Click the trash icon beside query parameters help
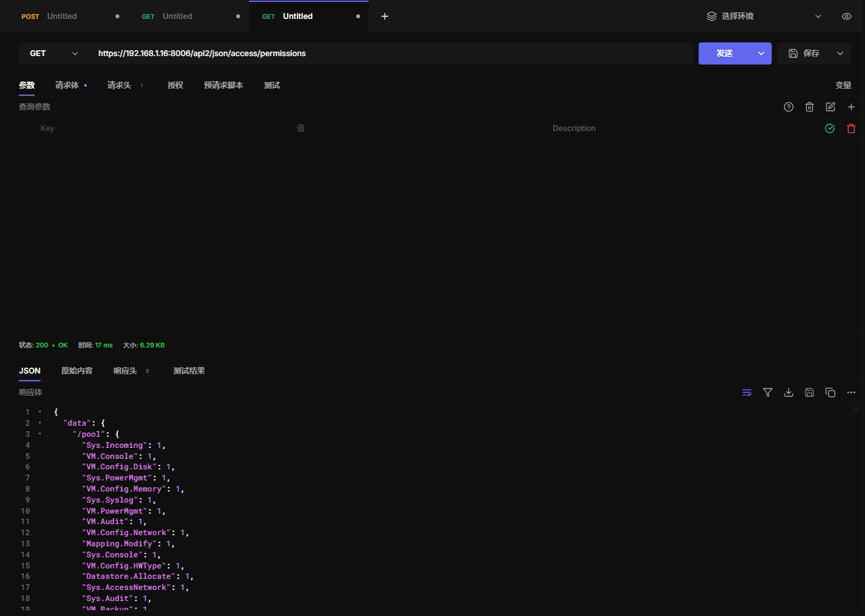 pyautogui.click(x=810, y=107)
